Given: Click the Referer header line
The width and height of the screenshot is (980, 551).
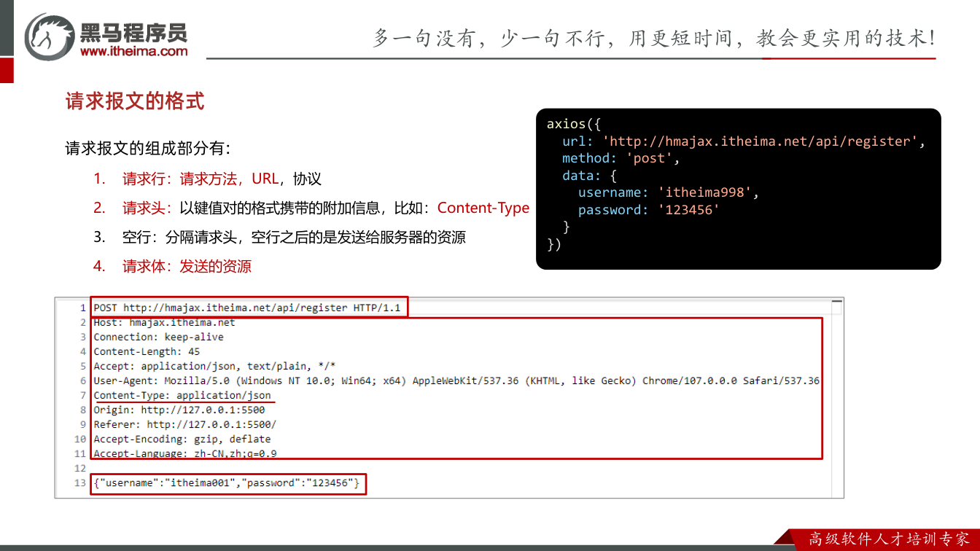Looking at the screenshot, I should [185, 424].
